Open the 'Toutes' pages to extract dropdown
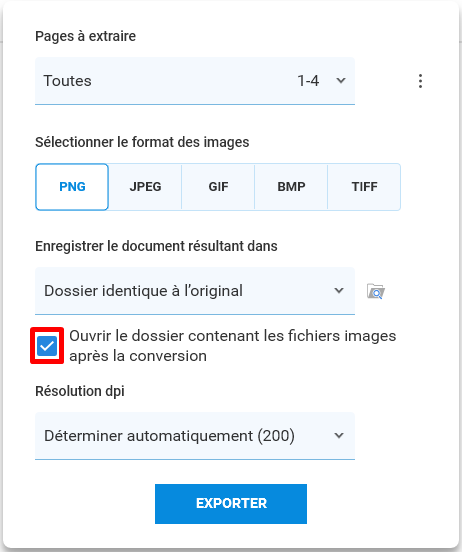The height and width of the screenshot is (552, 462). coord(195,81)
